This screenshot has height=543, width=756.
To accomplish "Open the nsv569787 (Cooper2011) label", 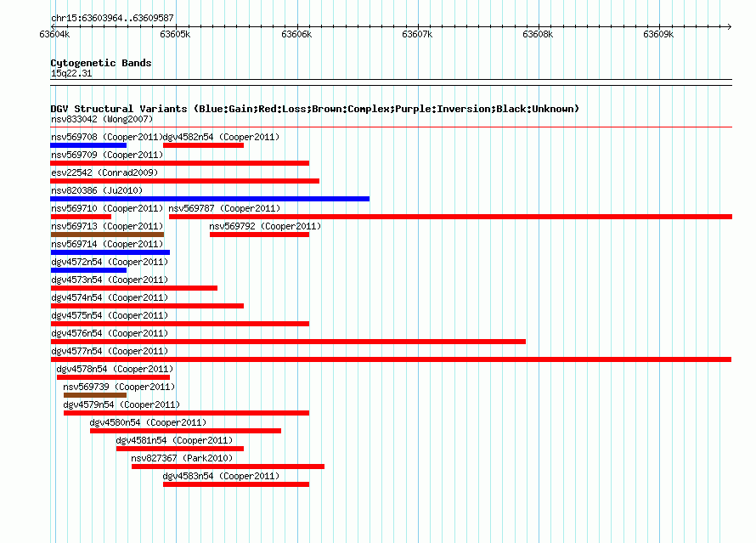I will coord(224,208).
